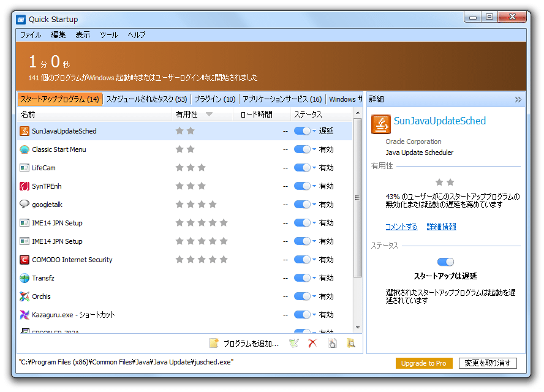Click the jusched.exe file path in the status bar
544x392 pixels.
coord(126,362)
